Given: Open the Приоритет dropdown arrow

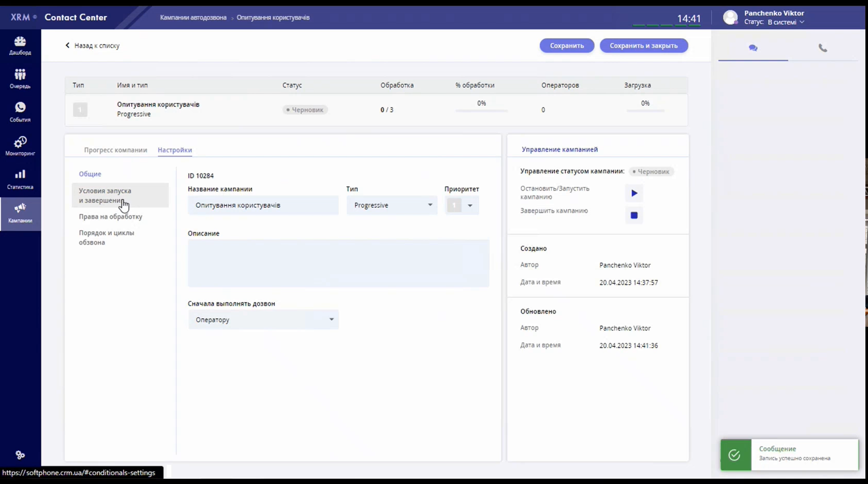Looking at the screenshot, I should [470, 205].
